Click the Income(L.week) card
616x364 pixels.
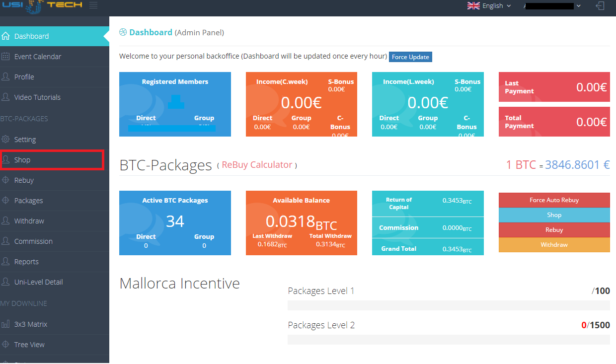pyautogui.click(x=428, y=104)
